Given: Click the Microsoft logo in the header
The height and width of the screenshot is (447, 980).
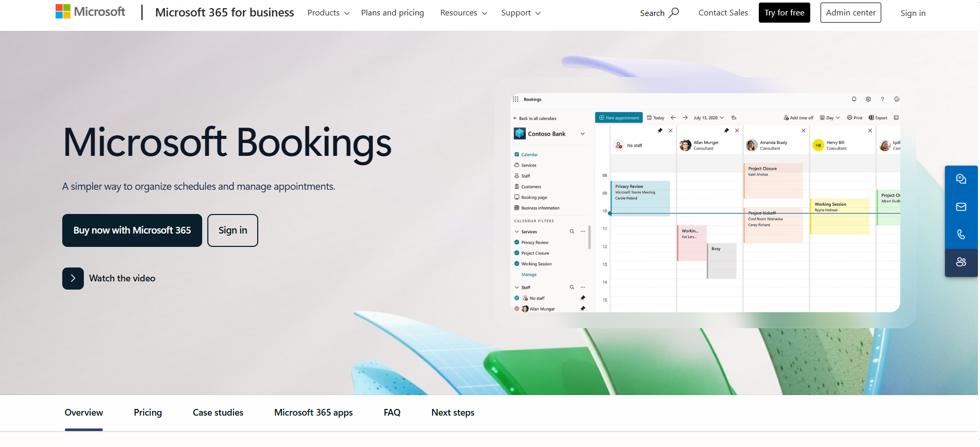Looking at the screenshot, I should click(x=90, y=11).
